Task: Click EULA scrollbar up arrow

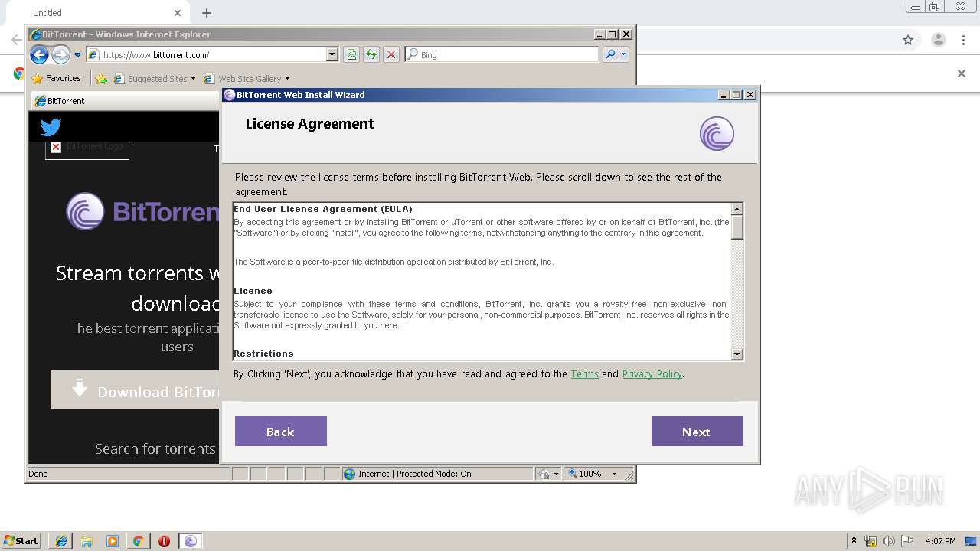Action: (x=737, y=209)
